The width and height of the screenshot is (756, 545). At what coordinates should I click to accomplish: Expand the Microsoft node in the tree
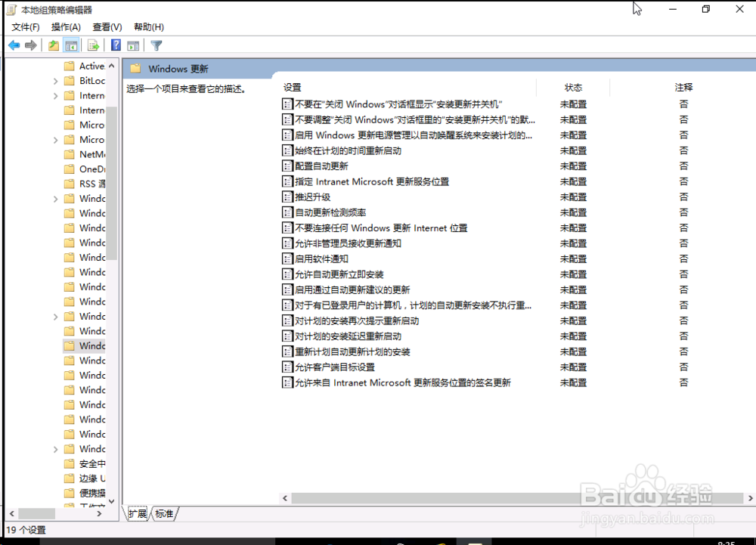click(57, 139)
